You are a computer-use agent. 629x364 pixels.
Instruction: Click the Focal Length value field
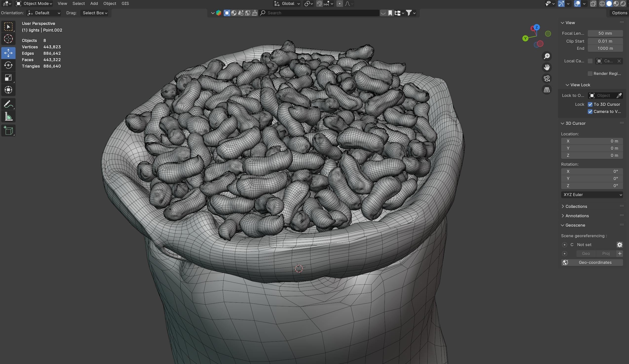[x=605, y=34]
